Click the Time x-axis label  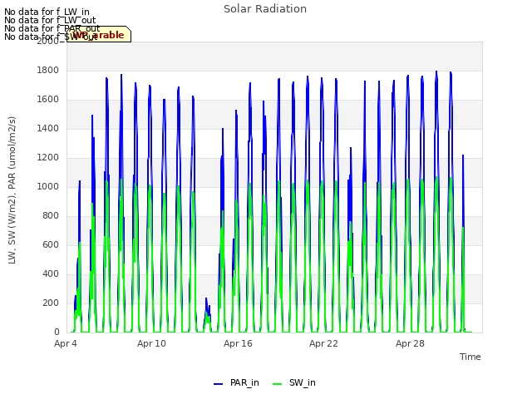[x=470, y=357]
